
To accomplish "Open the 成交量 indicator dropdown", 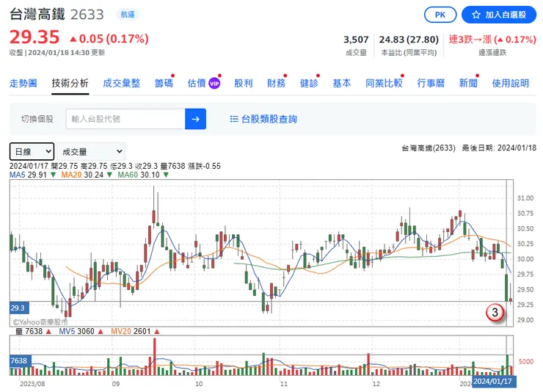I will coord(91,151).
